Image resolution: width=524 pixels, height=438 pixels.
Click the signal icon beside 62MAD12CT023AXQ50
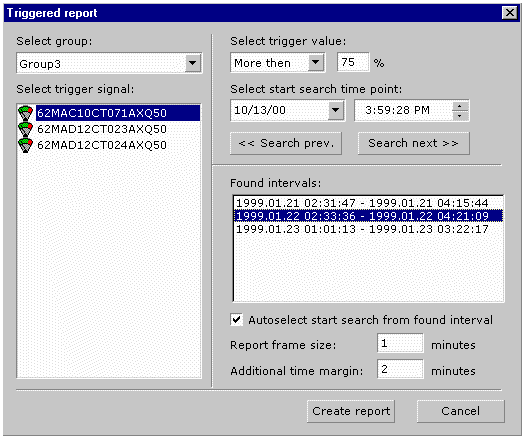25,129
